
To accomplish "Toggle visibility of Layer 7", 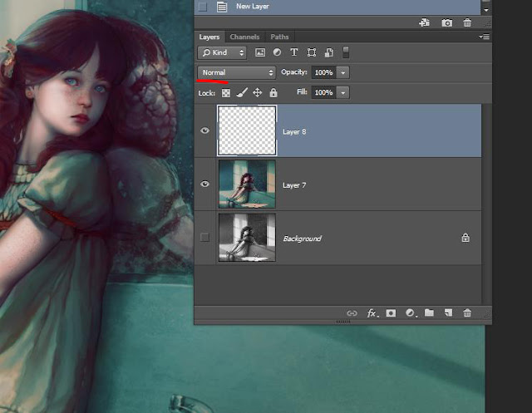I will (x=205, y=184).
